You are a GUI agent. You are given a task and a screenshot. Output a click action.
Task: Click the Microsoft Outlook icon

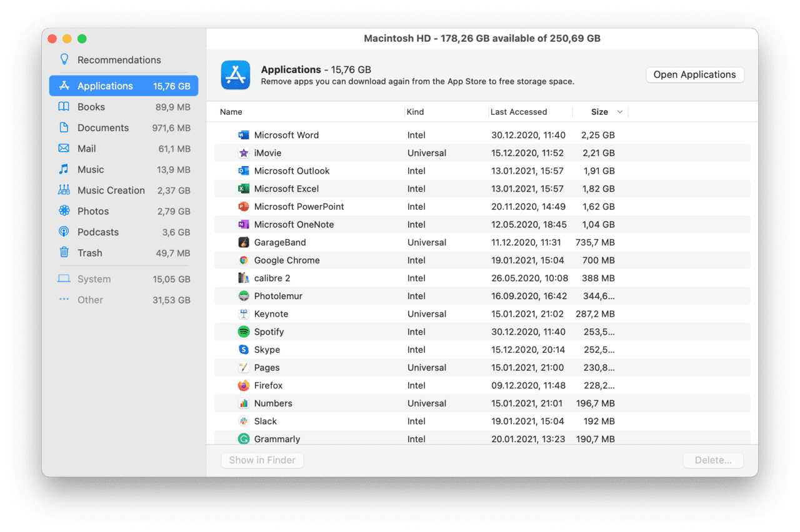coord(244,170)
